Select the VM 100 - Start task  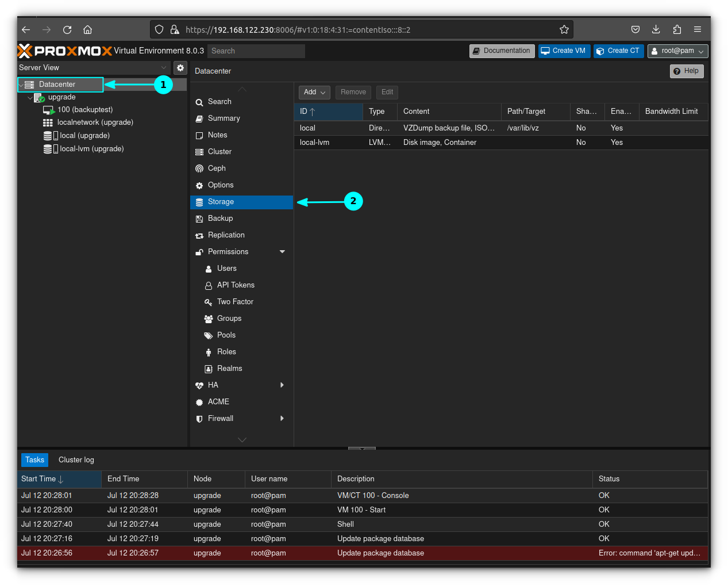click(363, 510)
